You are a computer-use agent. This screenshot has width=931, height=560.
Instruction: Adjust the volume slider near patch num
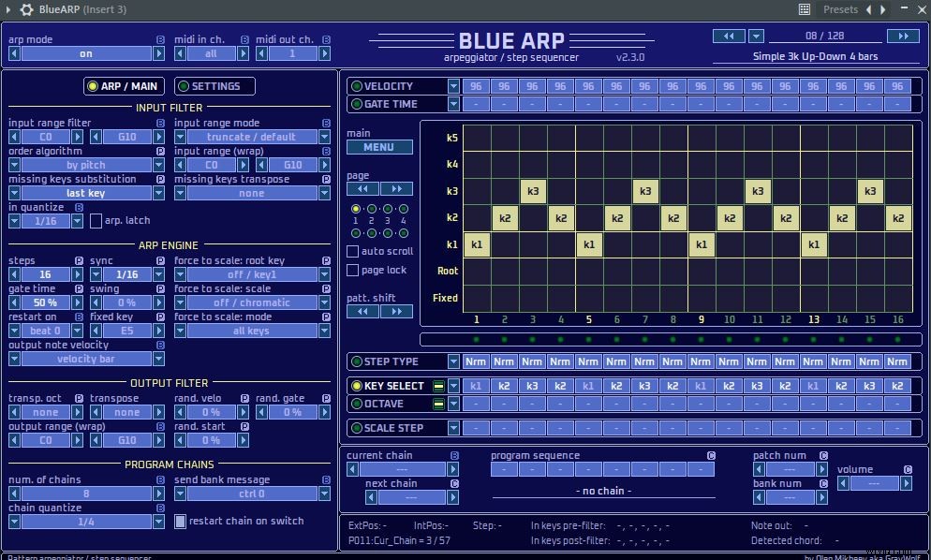(874, 484)
